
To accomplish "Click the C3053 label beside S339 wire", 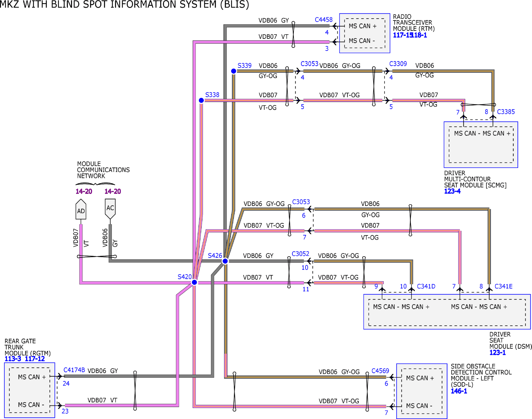I will coord(309,64).
